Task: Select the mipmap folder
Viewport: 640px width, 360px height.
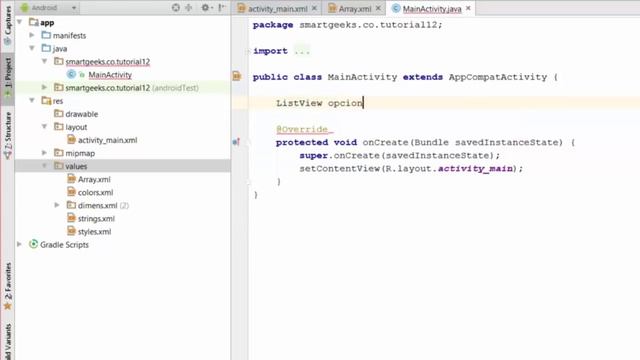Action: [x=80, y=153]
